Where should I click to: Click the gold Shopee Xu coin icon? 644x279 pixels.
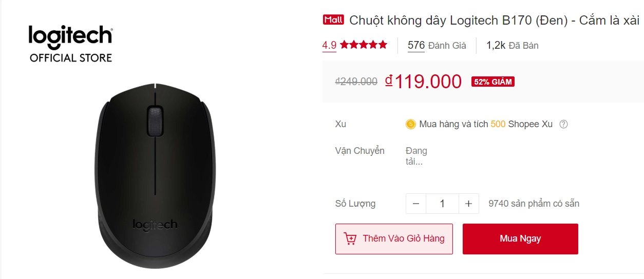[410, 124]
